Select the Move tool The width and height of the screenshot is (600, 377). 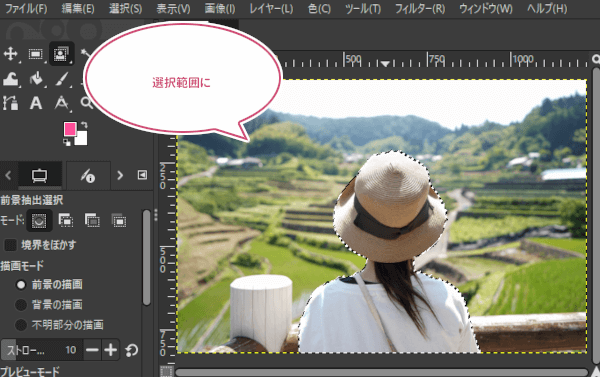pyautogui.click(x=10, y=54)
